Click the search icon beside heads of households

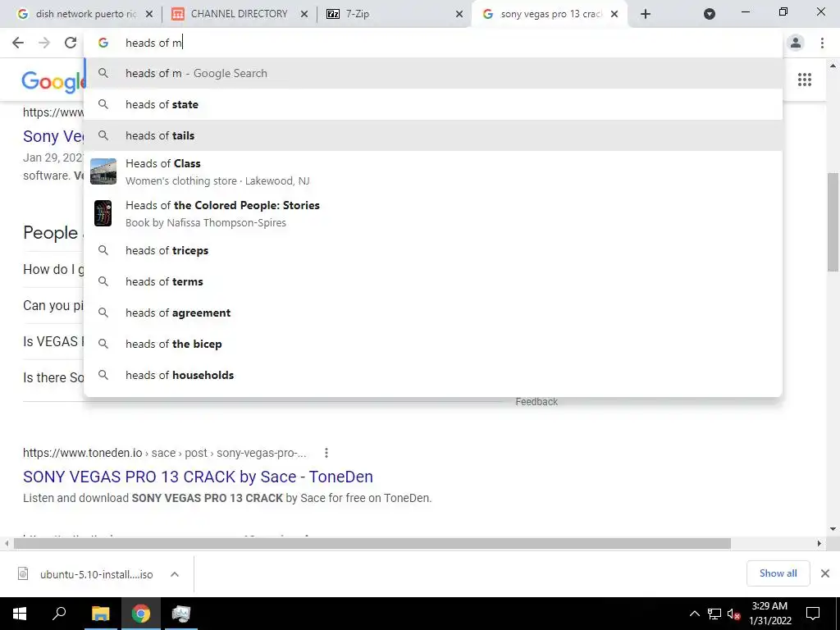pyautogui.click(x=103, y=374)
